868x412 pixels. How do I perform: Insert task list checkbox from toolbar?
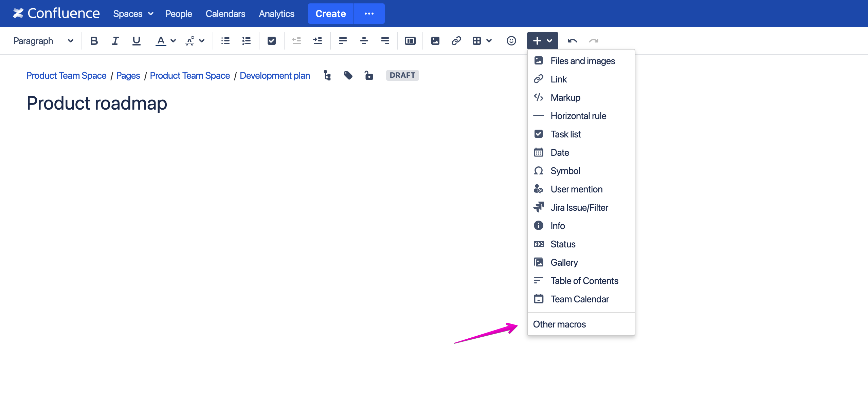click(271, 41)
